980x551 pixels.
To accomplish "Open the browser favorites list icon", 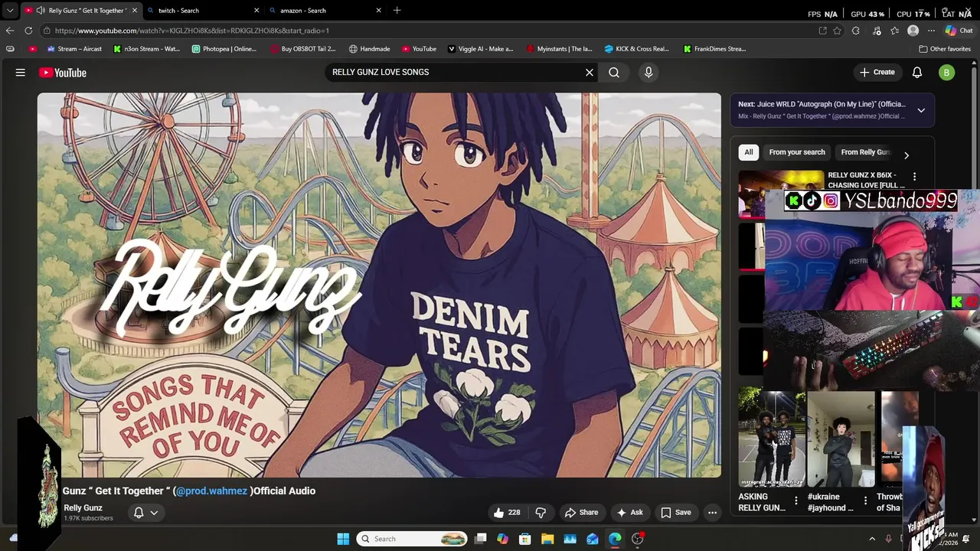I will pyautogui.click(x=894, y=31).
